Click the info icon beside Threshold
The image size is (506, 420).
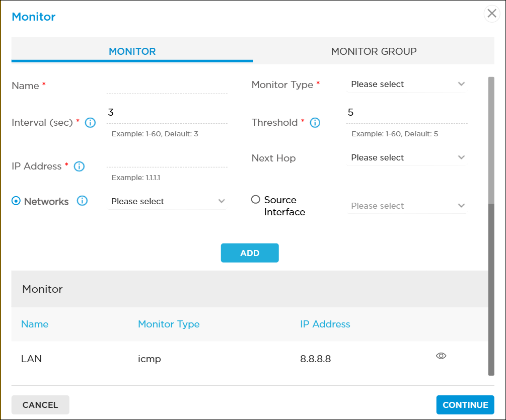tap(315, 123)
